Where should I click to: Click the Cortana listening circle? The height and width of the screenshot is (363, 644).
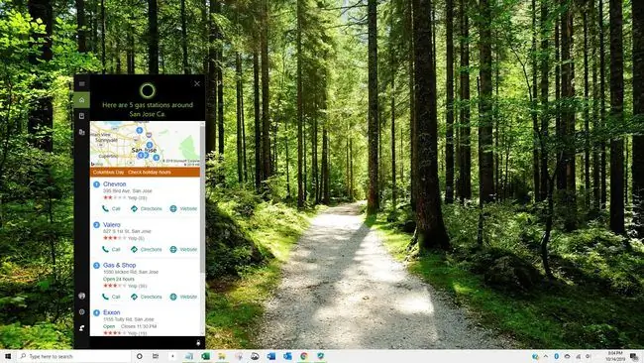(x=148, y=91)
